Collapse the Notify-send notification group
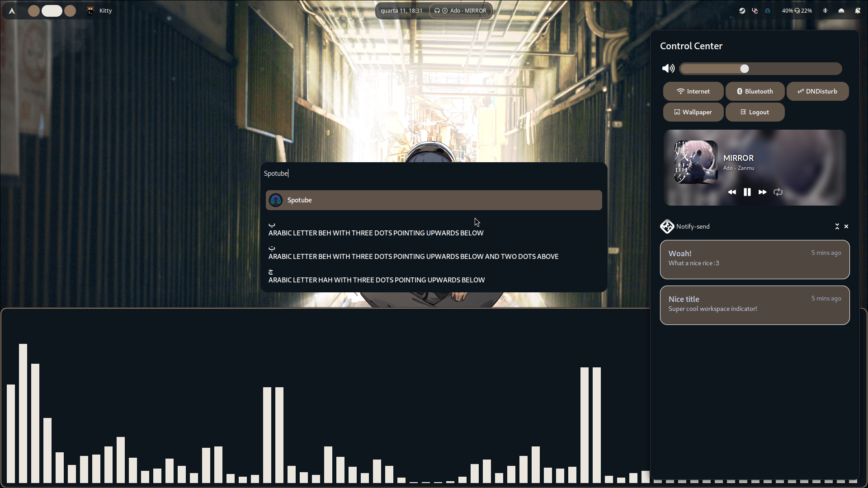This screenshot has height=488, width=868. pos(837,226)
